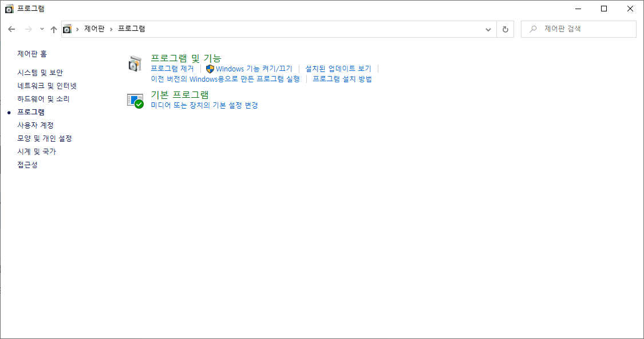Open 이전 버전의 Windows용으로 만든 프로그램 실행
This screenshot has height=339, width=644.
(225, 79)
